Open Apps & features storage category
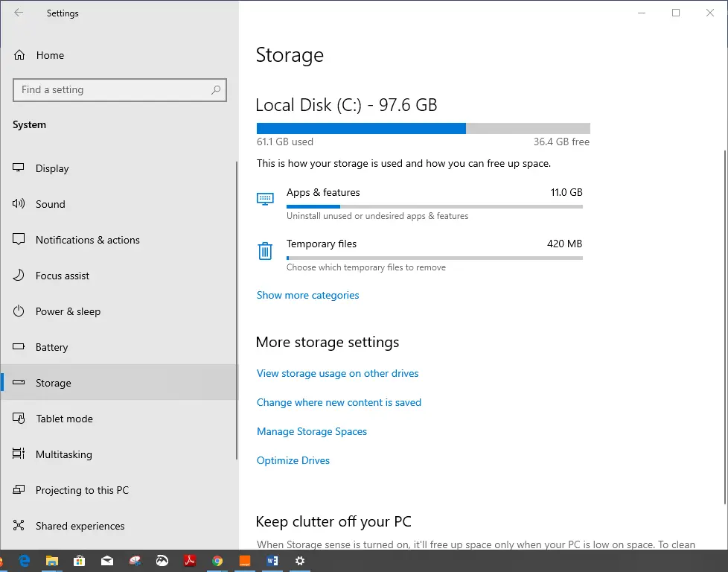The width and height of the screenshot is (728, 572). coord(420,203)
